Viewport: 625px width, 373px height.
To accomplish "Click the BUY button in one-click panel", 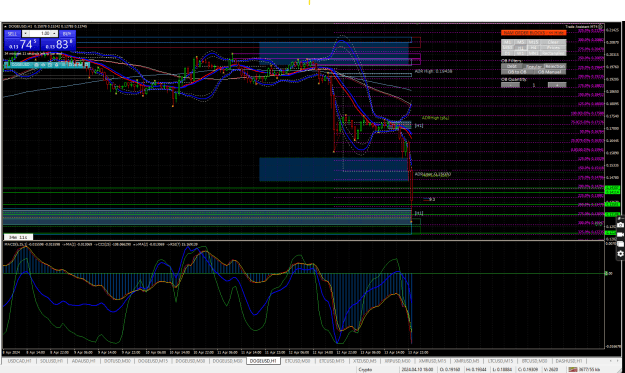I will (x=67, y=33).
